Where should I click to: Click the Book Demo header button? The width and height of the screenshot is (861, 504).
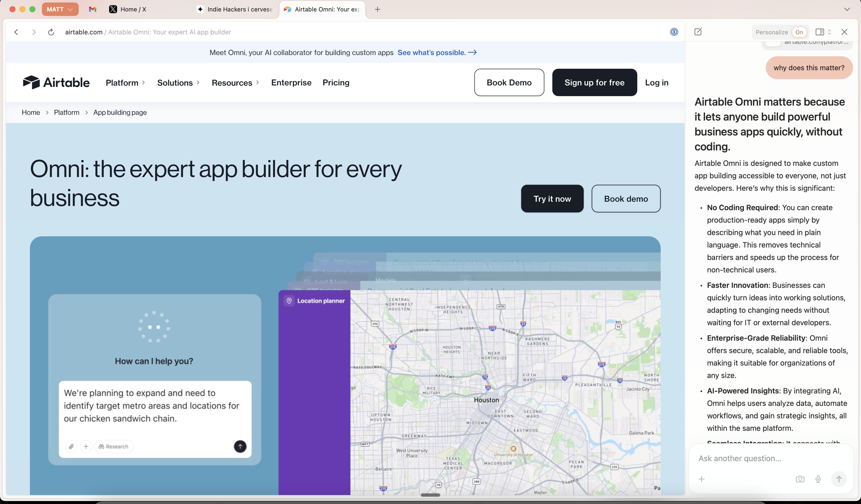509,82
